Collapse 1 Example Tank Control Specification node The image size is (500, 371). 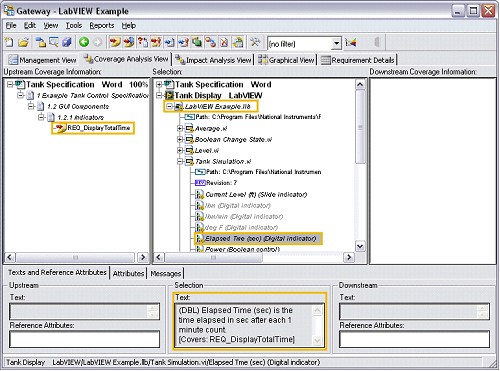(21, 95)
